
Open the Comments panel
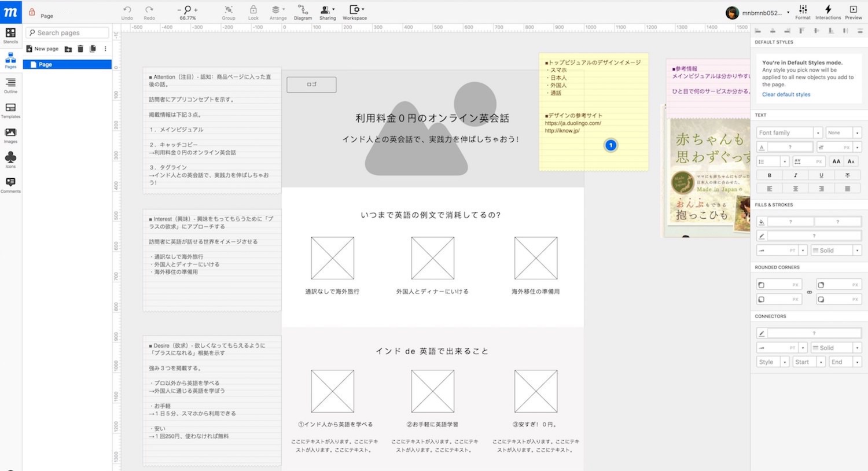tap(10, 185)
